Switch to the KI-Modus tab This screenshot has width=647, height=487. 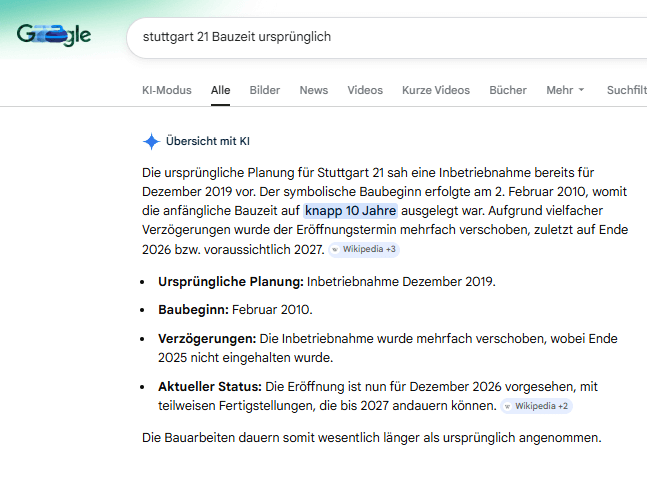(166, 90)
